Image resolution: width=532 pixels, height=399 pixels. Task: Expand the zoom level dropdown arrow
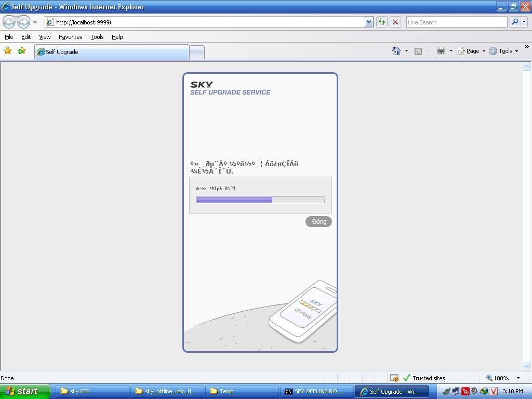pyautogui.click(x=518, y=378)
